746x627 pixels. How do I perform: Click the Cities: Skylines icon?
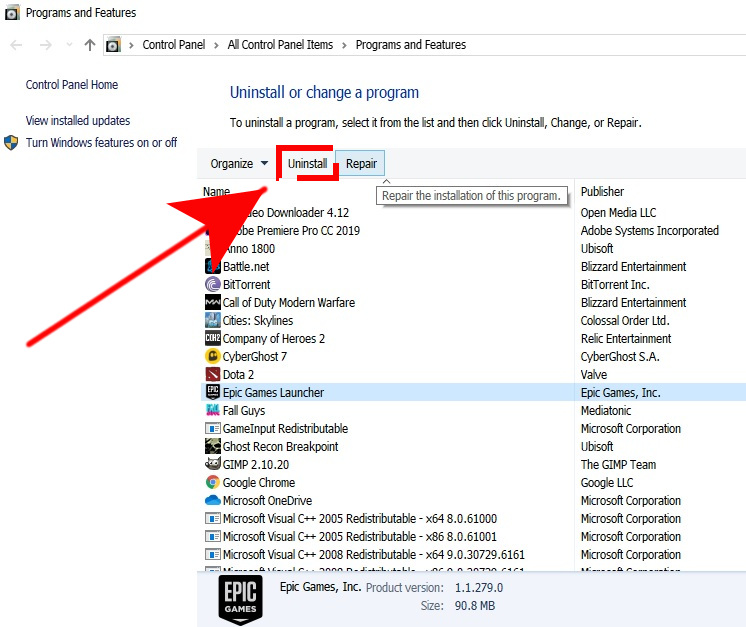[213, 320]
